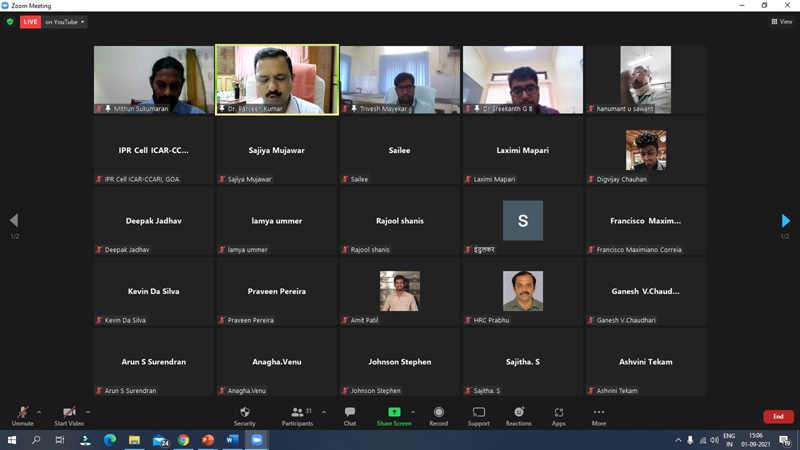The width and height of the screenshot is (800, 450).
Task: Select Deepak Jadhav participant tile
Action: click(x=154, y=220)
